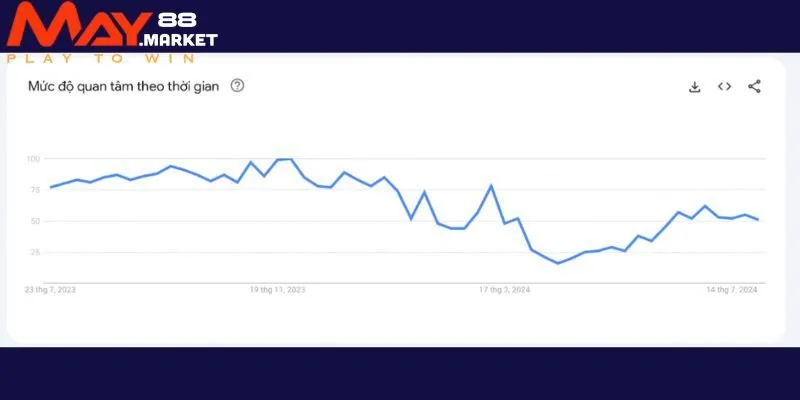
Task: Click the ".MARKET" text in logo
Action: pyautogui.click(x=179, y=41)
